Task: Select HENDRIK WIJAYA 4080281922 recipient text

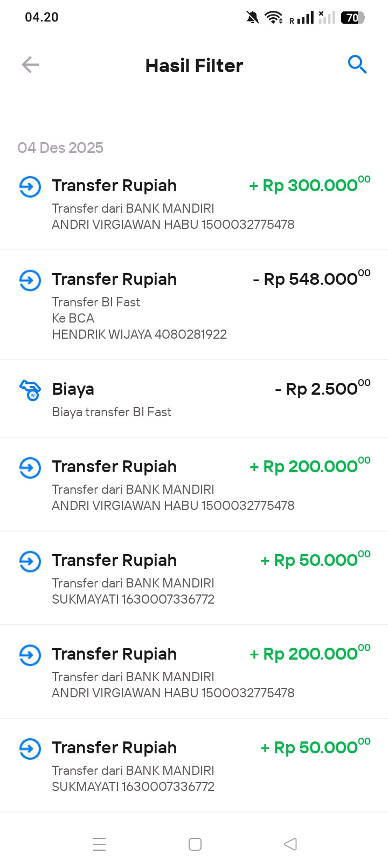Action: pyautogui.click(x=139, y=334)
